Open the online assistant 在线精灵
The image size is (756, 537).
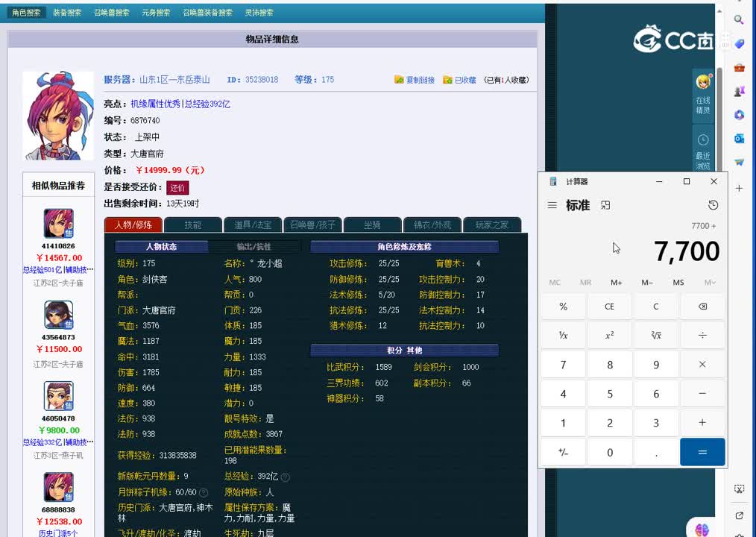coord(703,94)
